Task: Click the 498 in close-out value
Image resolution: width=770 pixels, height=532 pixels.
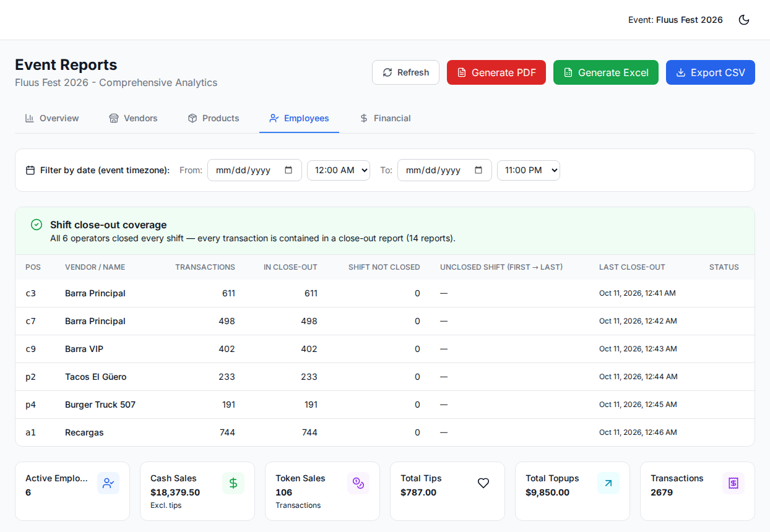Action: (x=309, y=321)
